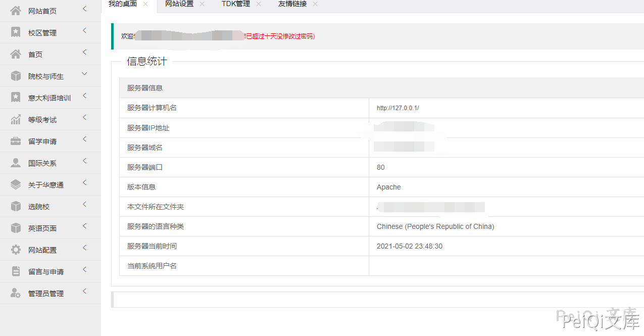Click the person icon beside 国际关系
Screen dimensions: 644x336
[x=16, y=163]
